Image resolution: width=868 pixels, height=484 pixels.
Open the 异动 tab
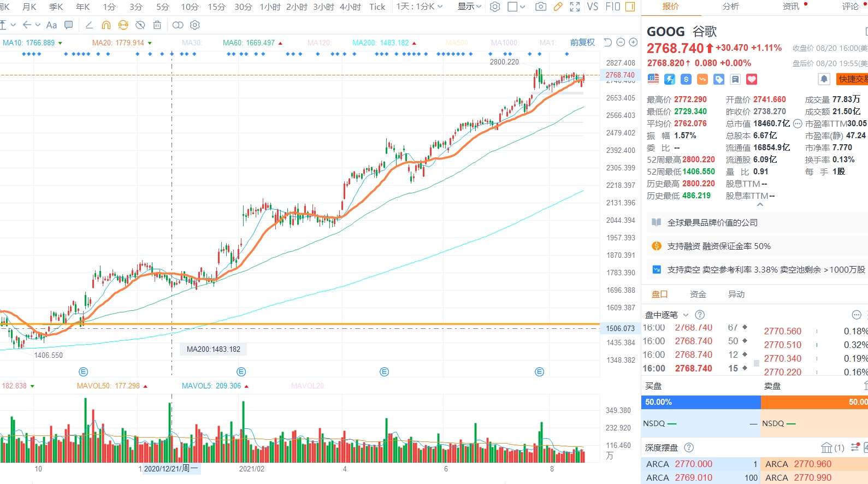coord(736,294)
